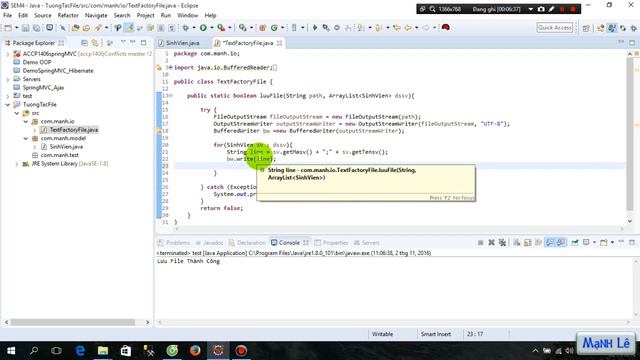Open the Window menu

pos(187,15)
